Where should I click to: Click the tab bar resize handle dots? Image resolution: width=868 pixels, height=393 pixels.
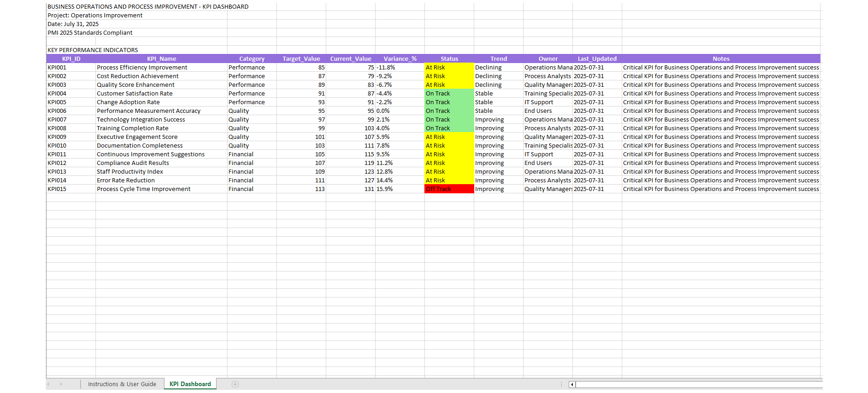[x=561, y=384]
